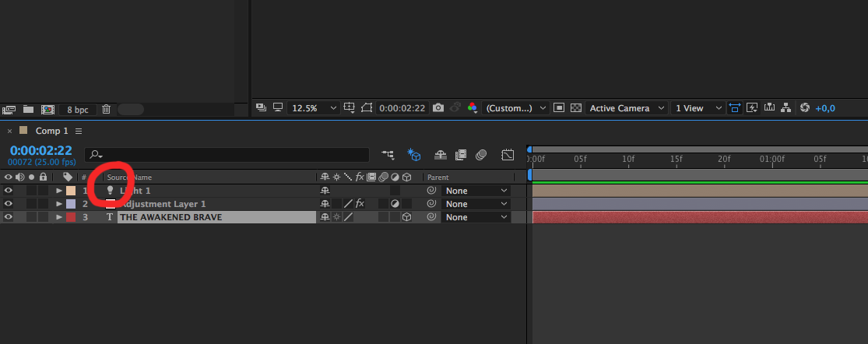This screenshot has height=344, width=868.
Task: Click the Interpret Footage icon in Project panel
Action: point(9,110)
